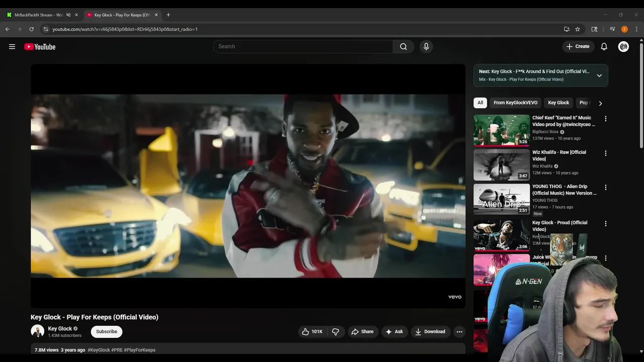
Task: Open options for Wiz Khalifa Raw video
Action: tap(606, 153)
